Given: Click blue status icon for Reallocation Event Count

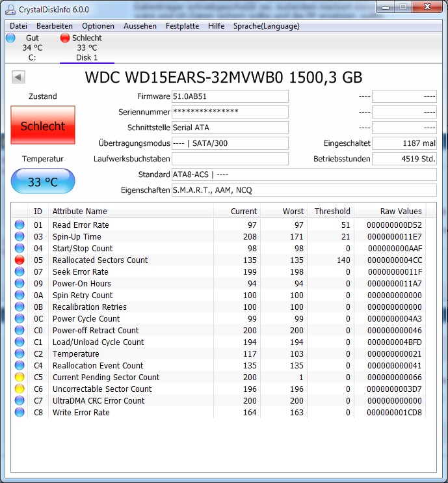Looking at the screenshot, I should [20, 365].
